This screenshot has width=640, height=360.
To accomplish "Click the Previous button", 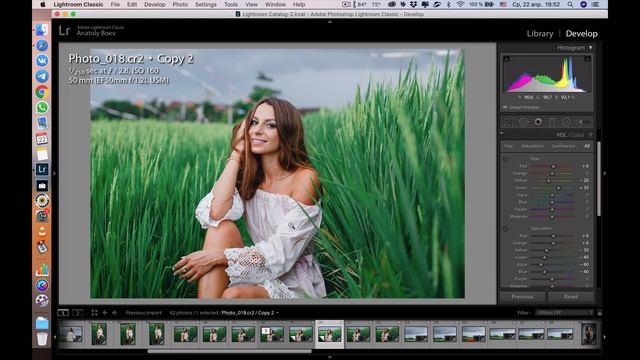I will click(522, 297).
